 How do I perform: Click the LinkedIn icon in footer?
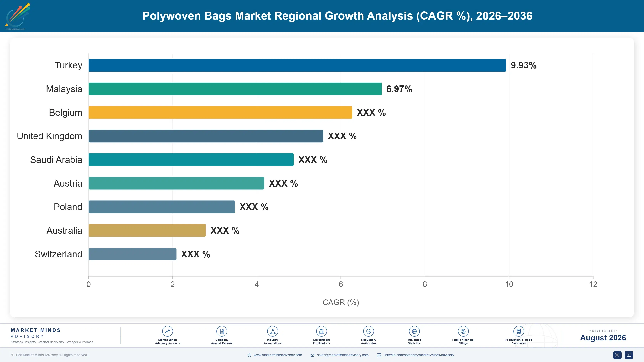(379, 355)
